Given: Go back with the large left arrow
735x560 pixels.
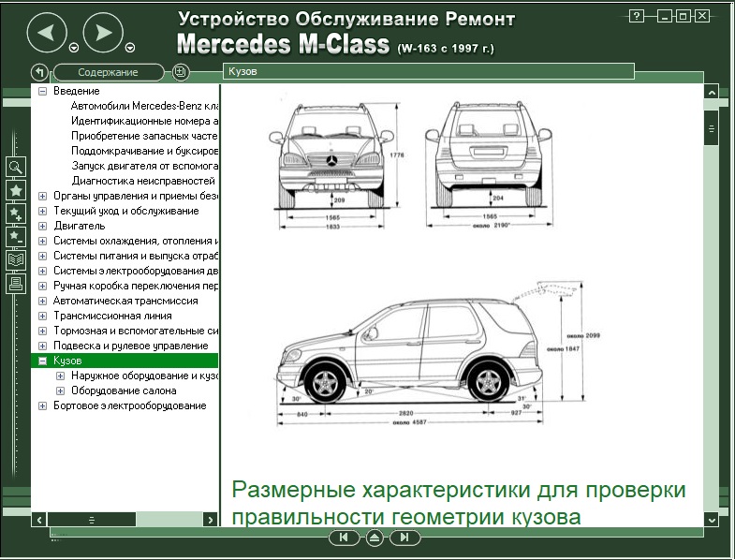Looking at the screenshot, I should coord(48,32).
